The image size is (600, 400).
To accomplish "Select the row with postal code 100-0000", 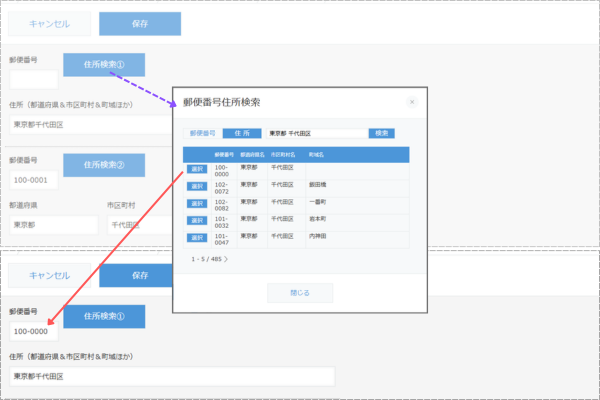I will click(x=195, y=170).
